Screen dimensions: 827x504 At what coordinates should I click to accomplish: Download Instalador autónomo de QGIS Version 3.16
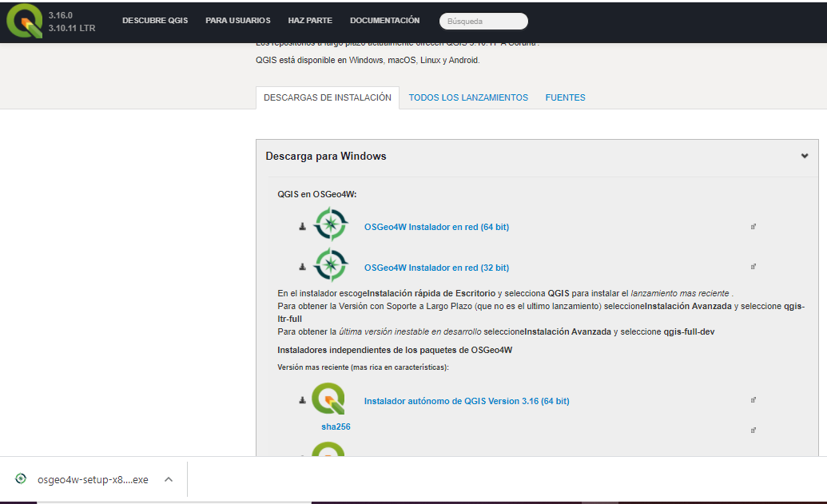467,401
